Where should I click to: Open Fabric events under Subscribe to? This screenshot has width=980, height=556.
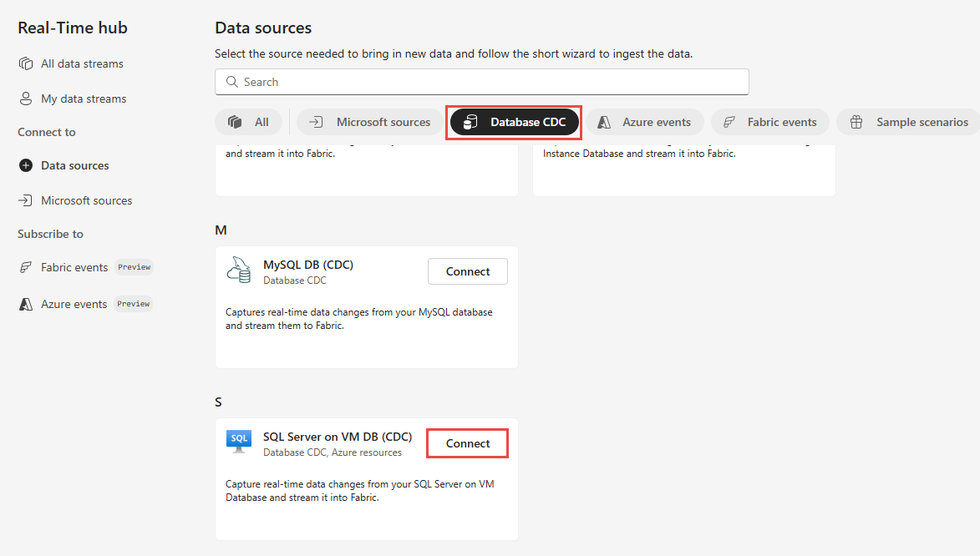tap(74, 267)
